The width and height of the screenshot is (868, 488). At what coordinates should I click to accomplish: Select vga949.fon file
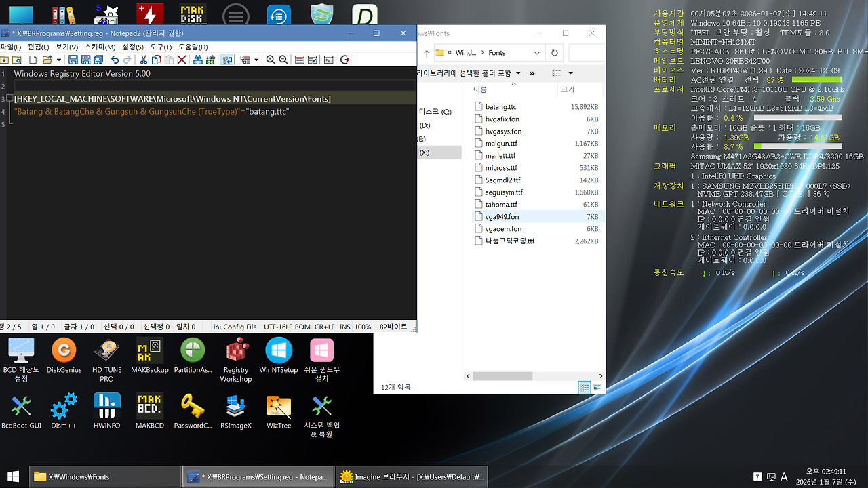tap(502, 217)
